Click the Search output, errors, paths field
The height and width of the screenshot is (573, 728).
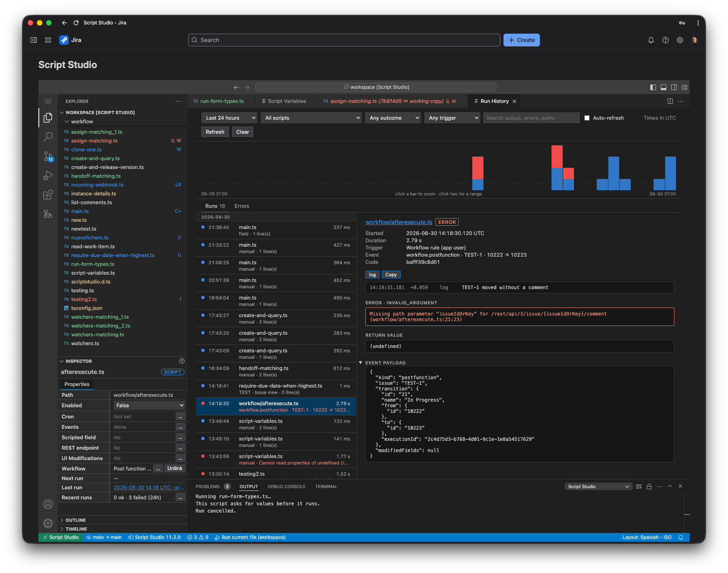pos(531,118)
